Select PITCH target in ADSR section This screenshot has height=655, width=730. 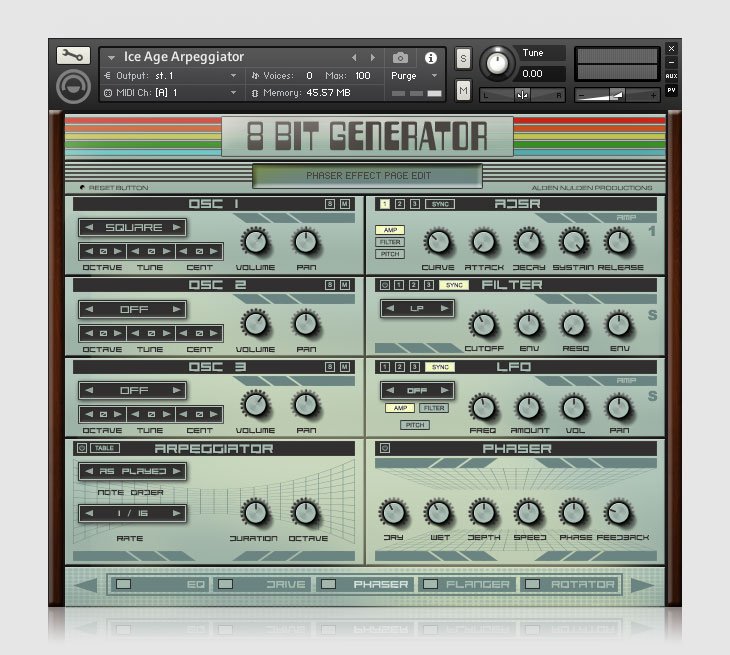[390, 254]
